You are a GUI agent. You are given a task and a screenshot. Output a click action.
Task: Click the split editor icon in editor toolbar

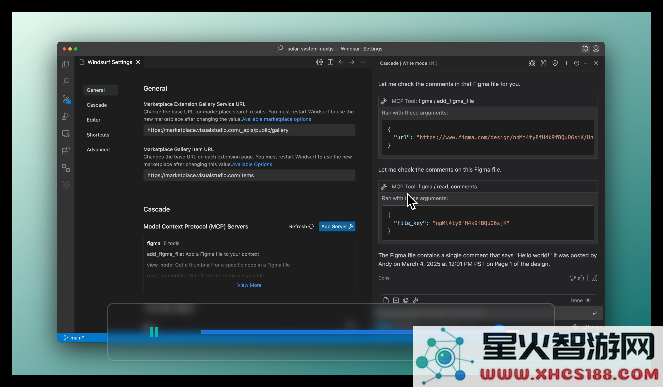(330, 62)
